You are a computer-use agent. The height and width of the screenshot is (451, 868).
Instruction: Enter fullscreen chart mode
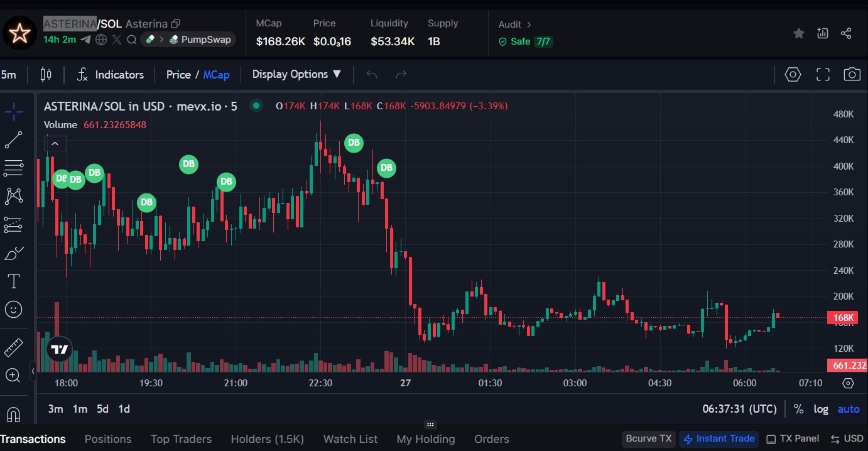pyautogui.click(x=823, y=75)
